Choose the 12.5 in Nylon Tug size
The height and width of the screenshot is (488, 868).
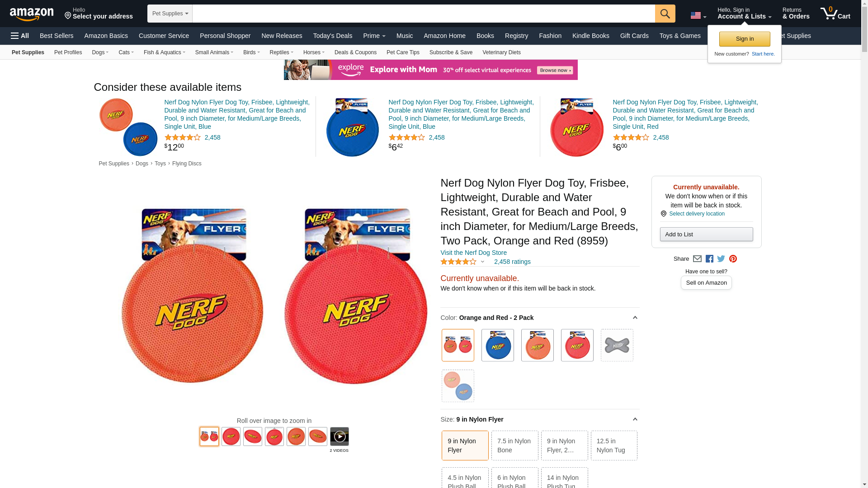614,446
